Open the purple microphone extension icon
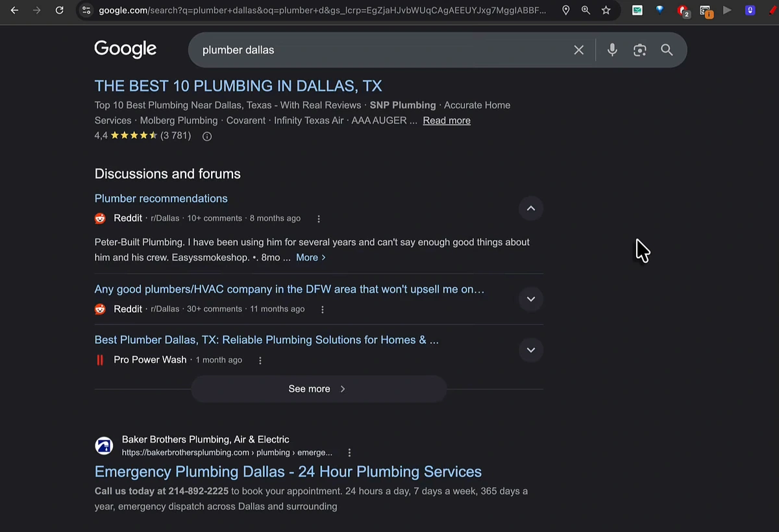The width and height of the screenshot is (779, 532). coord(750,10)
